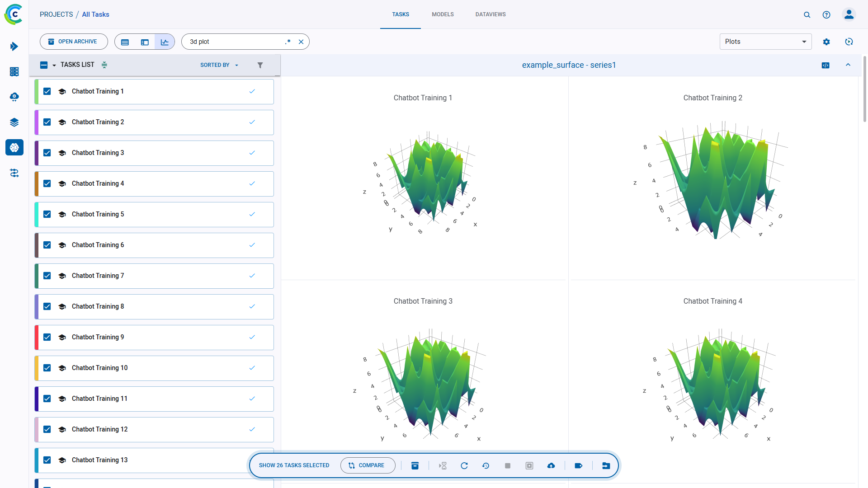Click All Tasks breadcrumb link
Screen dimensions: 868x488
(x=95, y=14)
